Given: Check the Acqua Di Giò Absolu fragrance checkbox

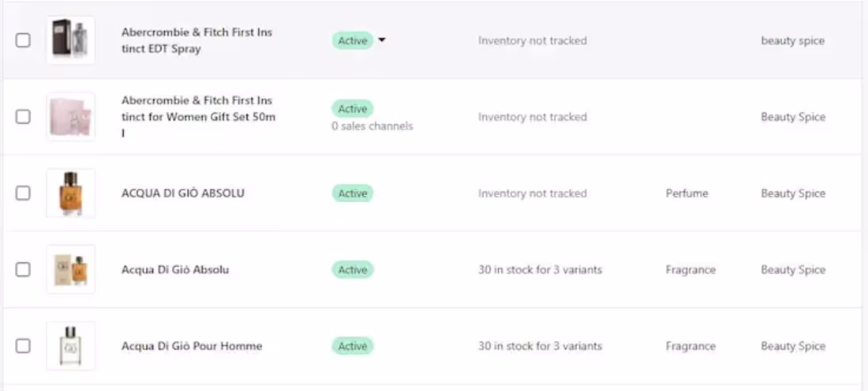Looking at the screenshot, I should coord(23,270).
